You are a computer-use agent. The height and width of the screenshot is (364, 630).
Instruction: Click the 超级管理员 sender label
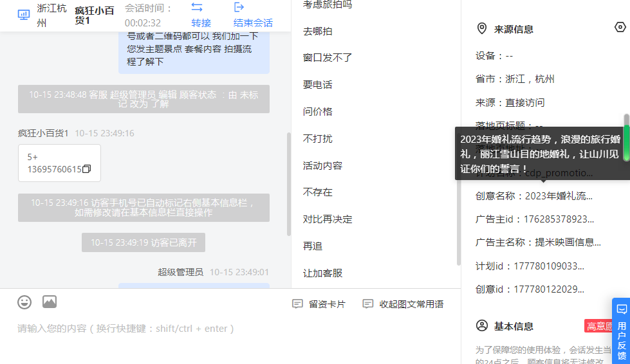click(x=180, y=272)
